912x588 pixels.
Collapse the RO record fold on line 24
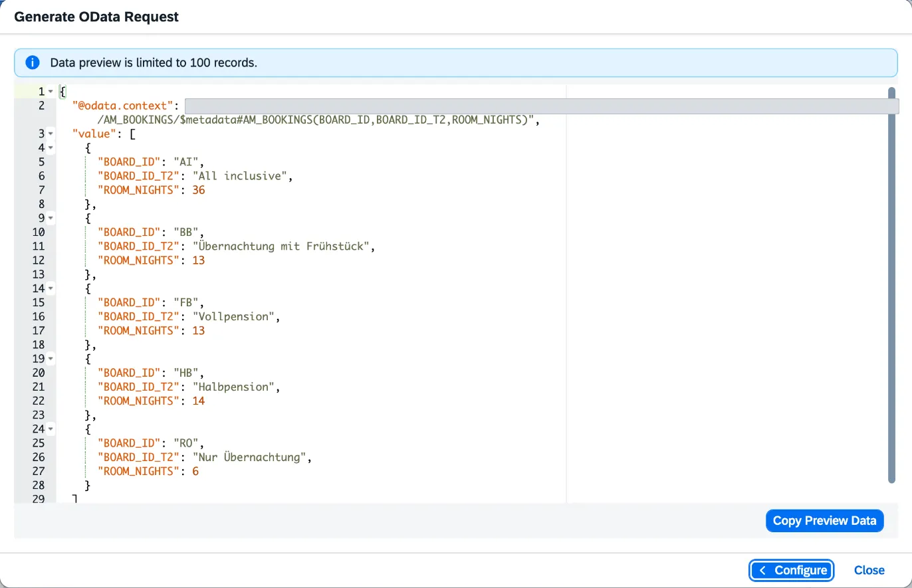(x=51, y=429)
